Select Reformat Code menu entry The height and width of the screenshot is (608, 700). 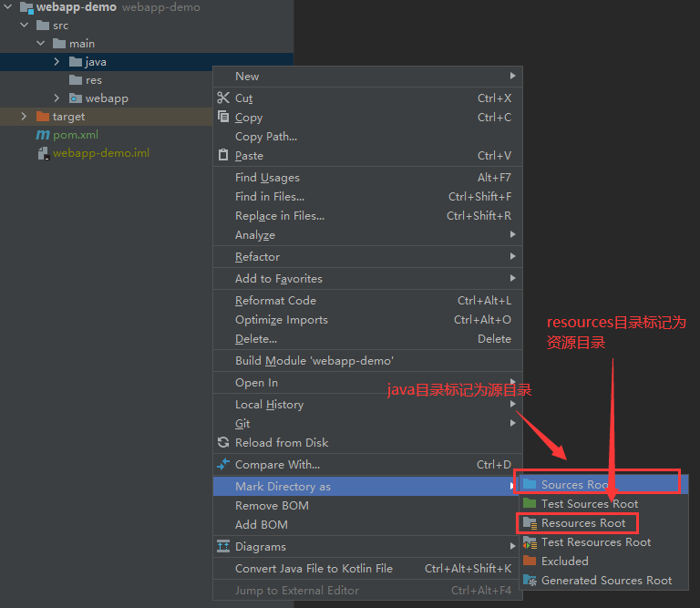(368, 301)
